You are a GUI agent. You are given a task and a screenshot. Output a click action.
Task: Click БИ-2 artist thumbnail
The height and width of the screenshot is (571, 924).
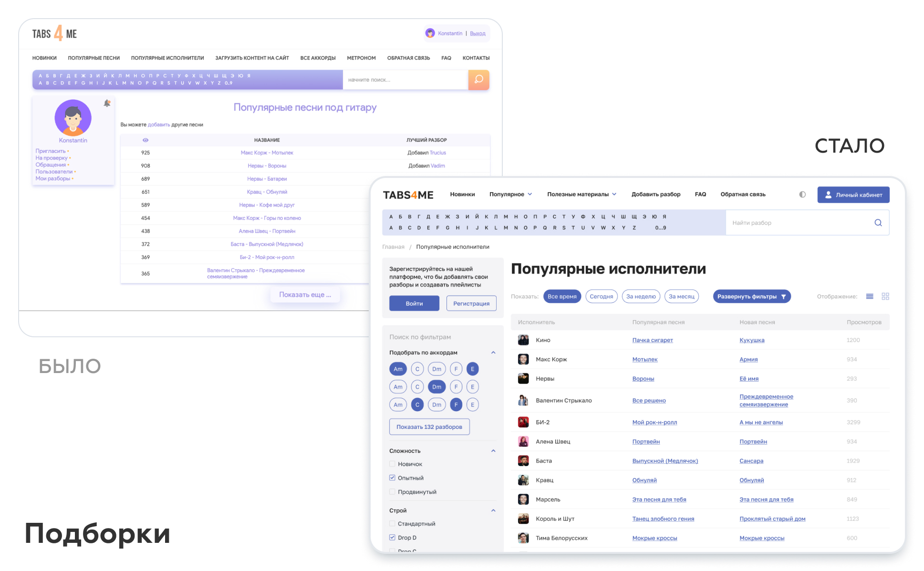523,422
